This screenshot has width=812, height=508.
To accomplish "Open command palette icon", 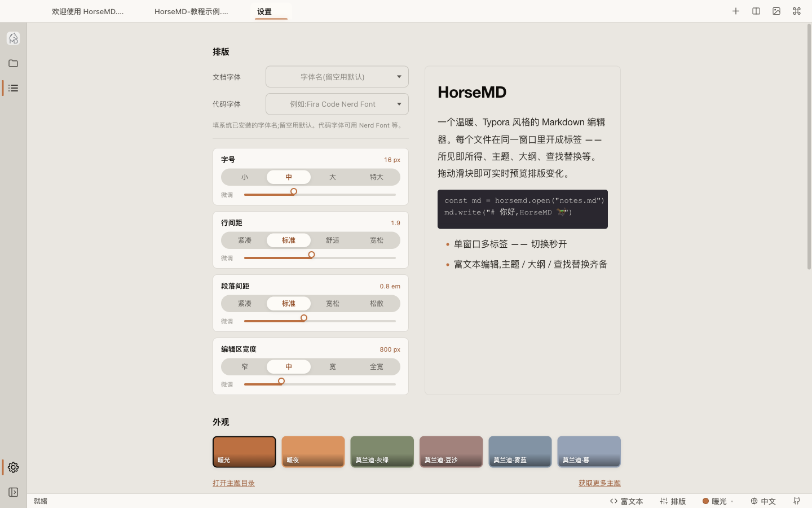I will tap(797, 11).
